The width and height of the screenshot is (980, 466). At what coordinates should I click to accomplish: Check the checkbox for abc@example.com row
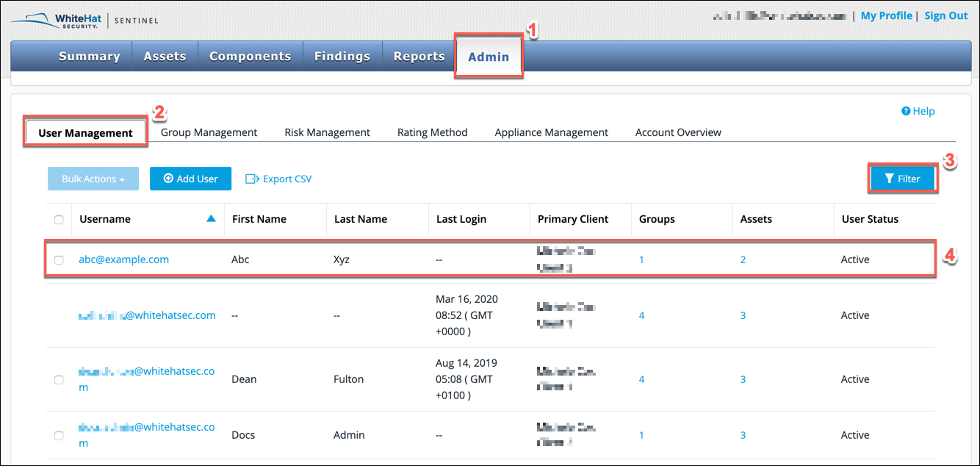59,259
